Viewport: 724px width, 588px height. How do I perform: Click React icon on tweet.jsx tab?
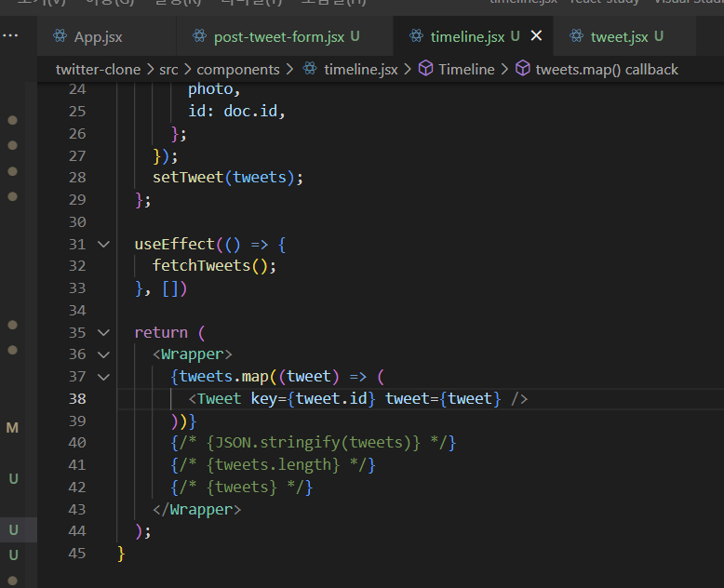(576, 36)
